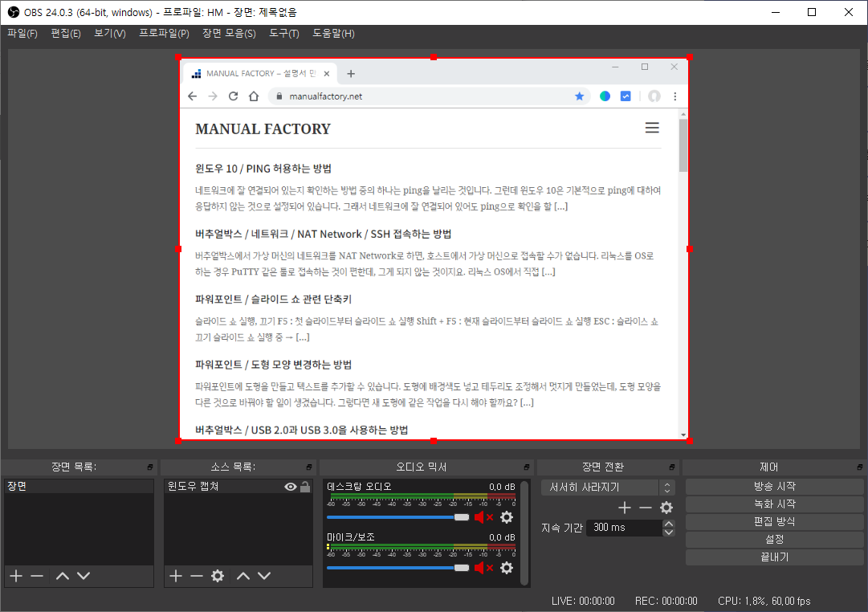Open 파워포인트 / 도형 모양 변경하는 방법 article

[274, 365]
